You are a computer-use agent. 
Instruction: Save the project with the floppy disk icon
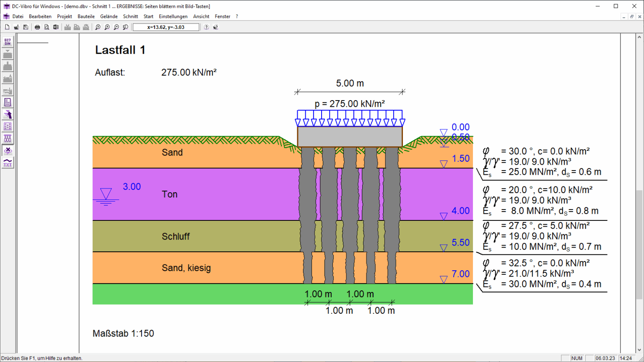click(26, 27)
